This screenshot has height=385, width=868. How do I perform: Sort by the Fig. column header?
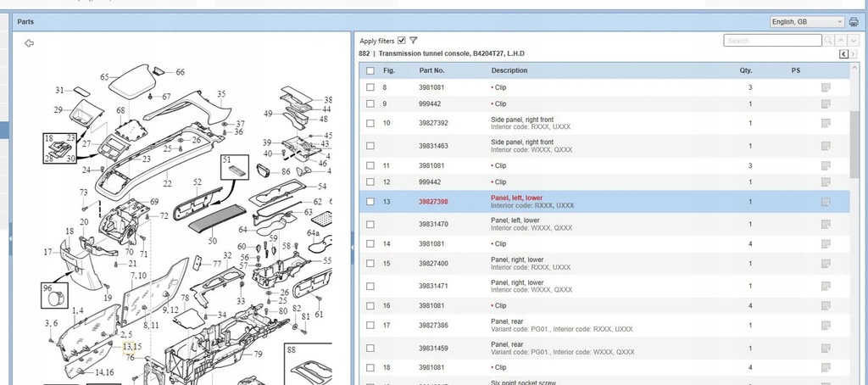point(389,71)
